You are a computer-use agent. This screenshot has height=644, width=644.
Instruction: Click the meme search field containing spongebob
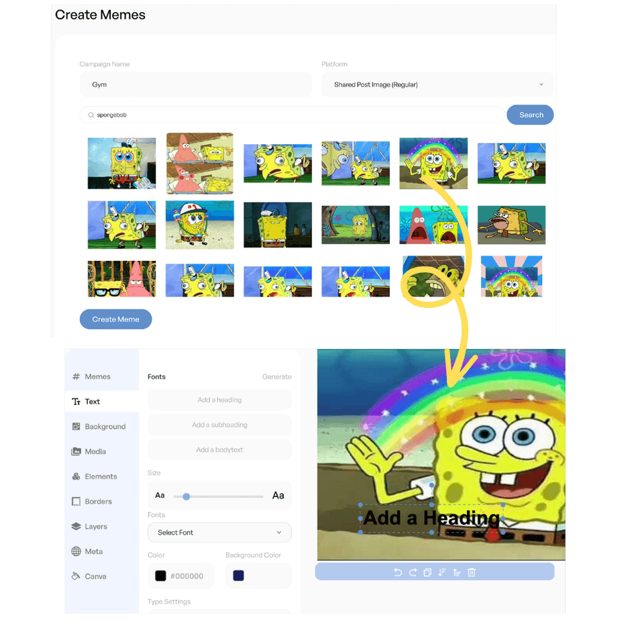pos(292,115)
